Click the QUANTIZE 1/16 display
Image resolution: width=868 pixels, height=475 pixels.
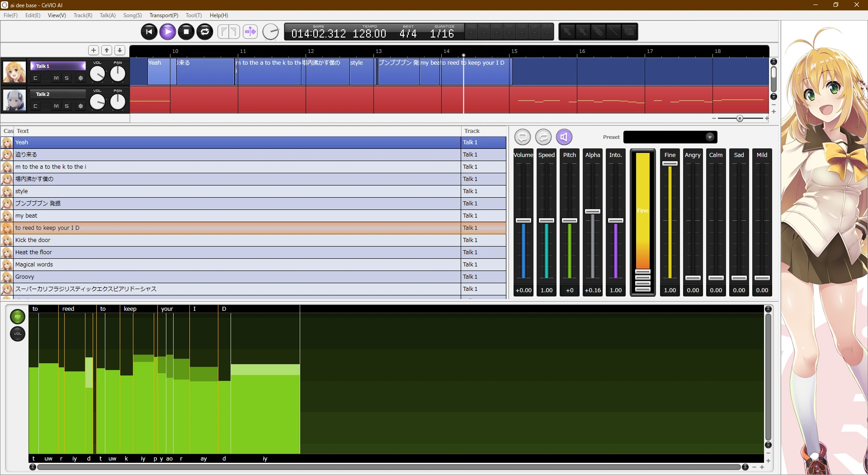coord(442,32)
